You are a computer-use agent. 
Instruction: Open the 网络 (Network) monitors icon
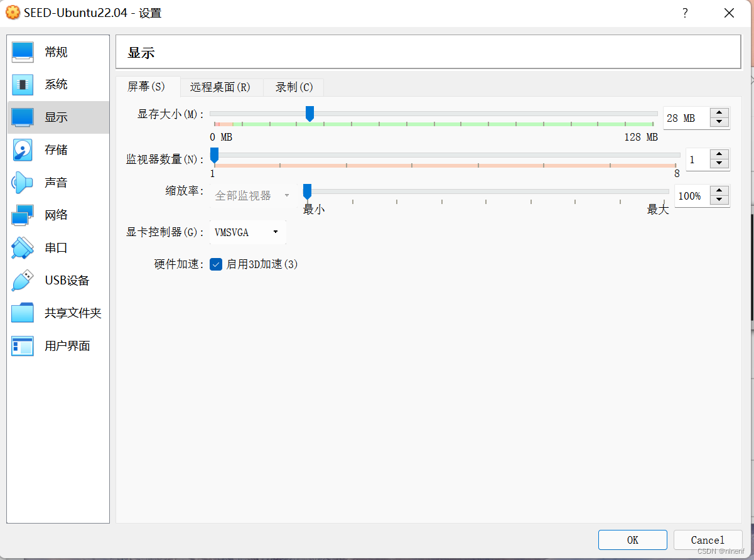23,215
